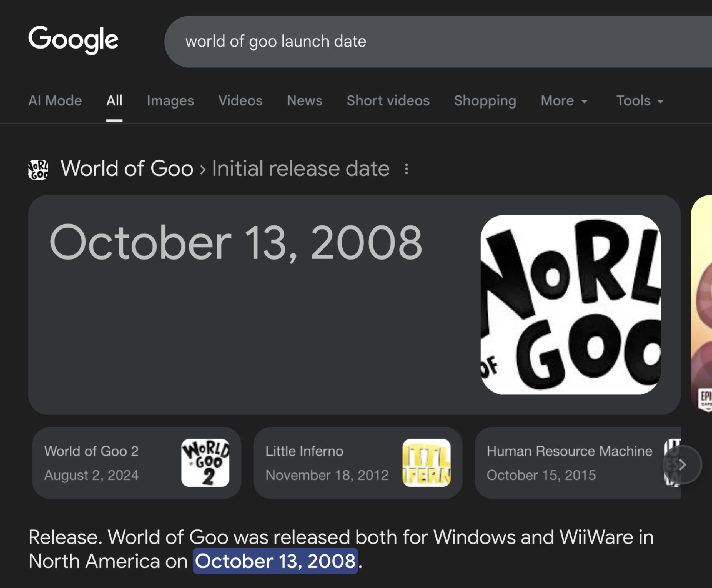Expand the More dropdown

point(564,101)
